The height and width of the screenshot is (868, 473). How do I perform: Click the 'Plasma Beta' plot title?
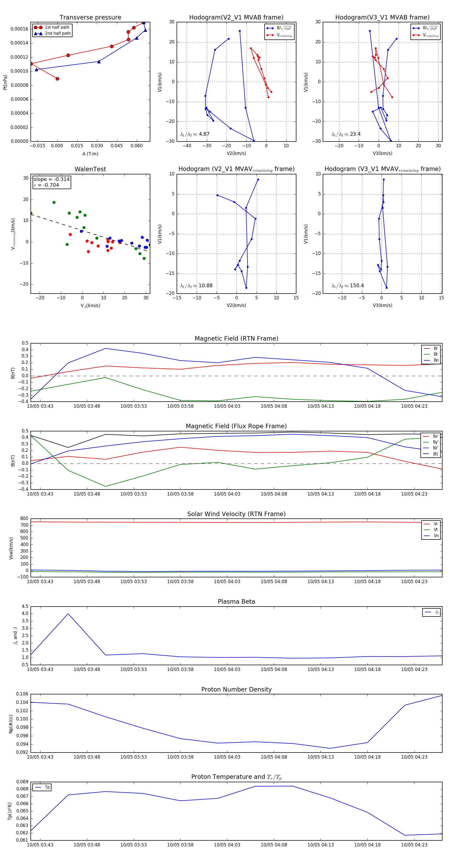[x=236, y=602]
